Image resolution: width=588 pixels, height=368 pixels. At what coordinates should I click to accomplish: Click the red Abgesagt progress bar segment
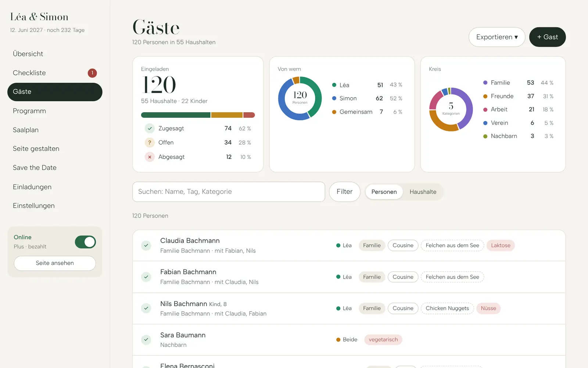click(249, 115)
